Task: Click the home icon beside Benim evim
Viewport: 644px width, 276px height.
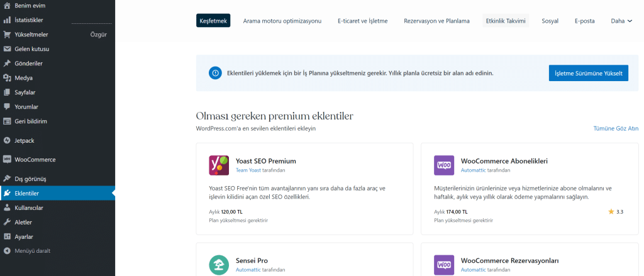Action: (x=7, y=6)
